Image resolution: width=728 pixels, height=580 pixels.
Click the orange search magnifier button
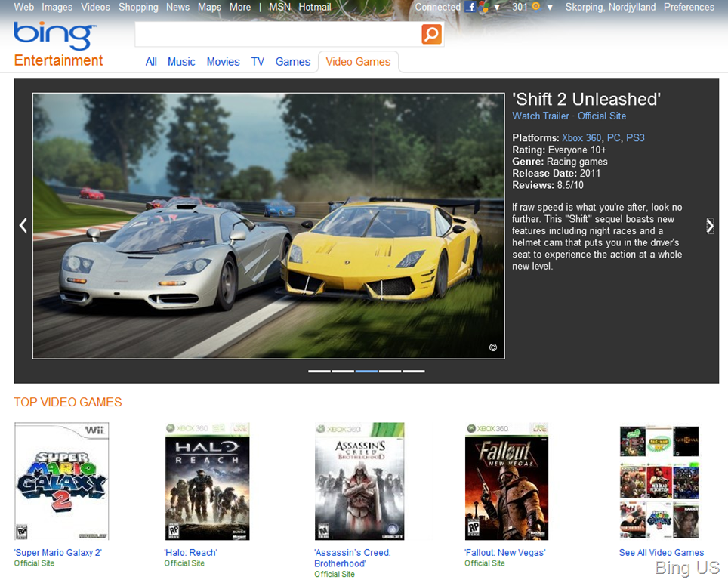431,34
